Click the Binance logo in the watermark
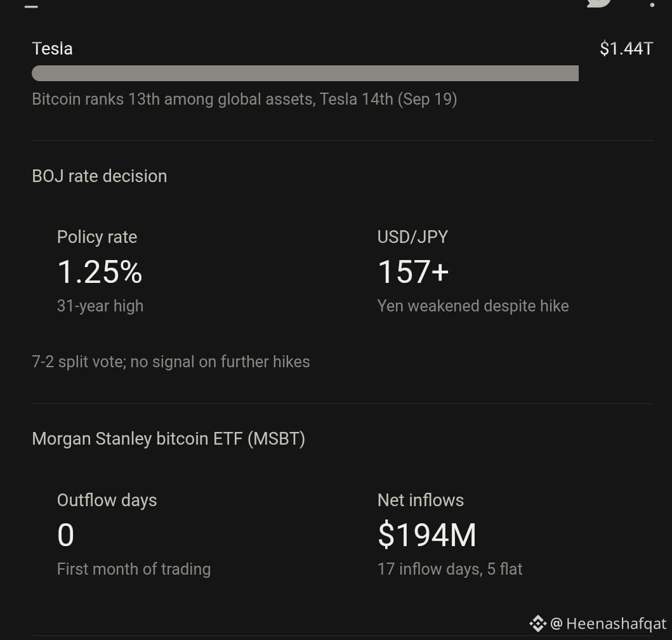Image resolution: width=672 pixels, height=640 pixels. coord(537,624)
